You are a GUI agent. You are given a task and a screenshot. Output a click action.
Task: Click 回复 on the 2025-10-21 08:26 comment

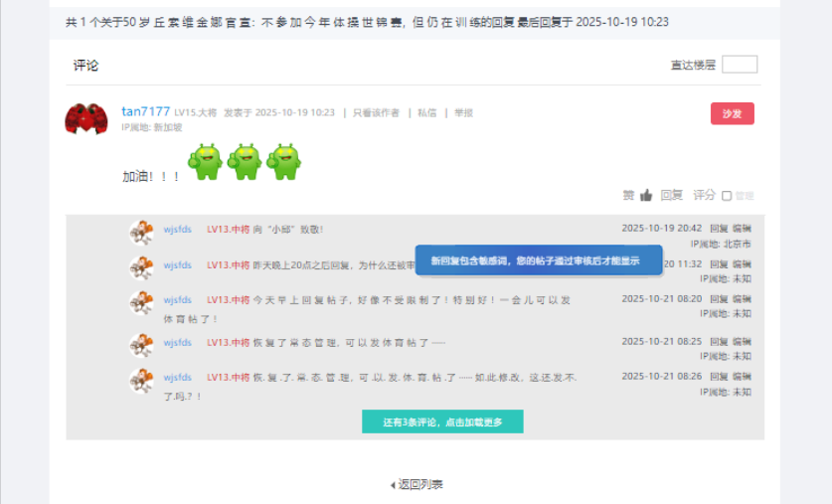click(x=719, y=376)
